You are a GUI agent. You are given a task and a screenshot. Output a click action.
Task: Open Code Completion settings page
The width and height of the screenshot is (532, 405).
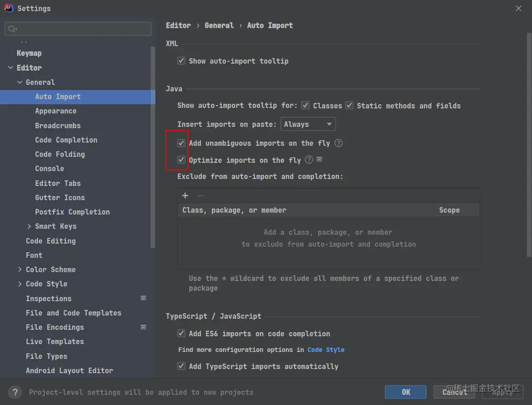(66, 140)
